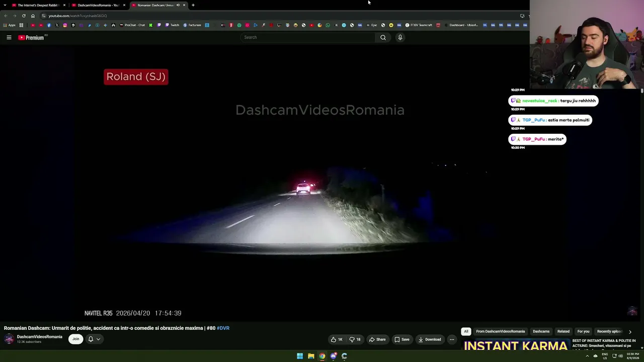
Task: Go to YouTube Premium home logo
Action: pos(32,37)
